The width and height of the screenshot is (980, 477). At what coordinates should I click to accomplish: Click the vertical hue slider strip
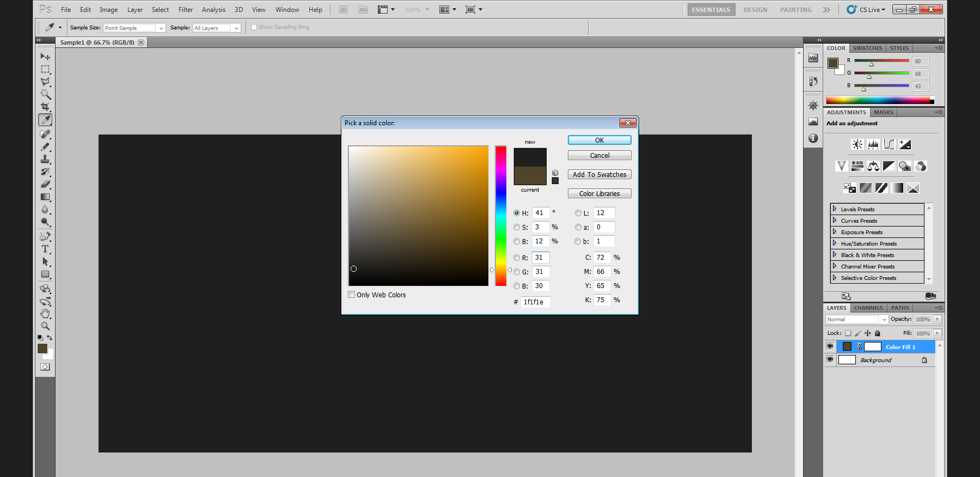pos(501,216)
